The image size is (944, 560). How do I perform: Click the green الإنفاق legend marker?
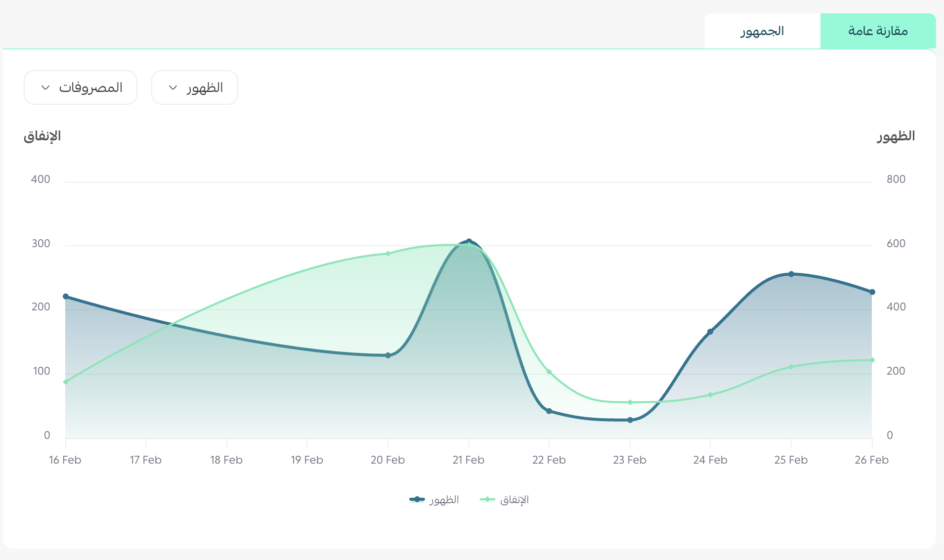pos(487,499)
